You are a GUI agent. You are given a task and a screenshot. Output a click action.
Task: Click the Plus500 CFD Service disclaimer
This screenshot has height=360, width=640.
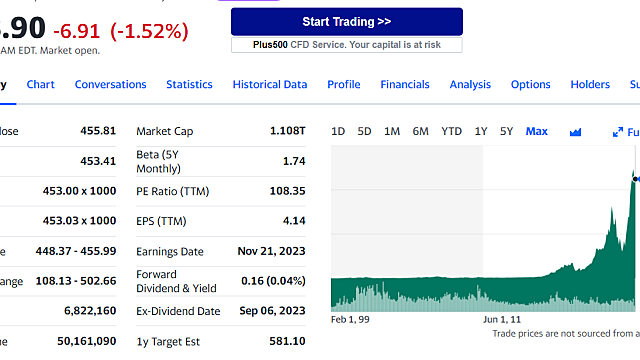[347, 45]
